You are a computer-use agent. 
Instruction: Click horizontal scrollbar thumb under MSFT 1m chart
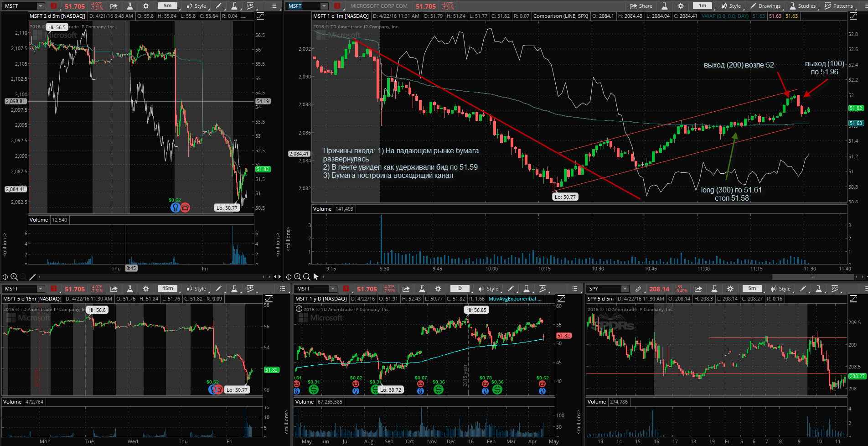click(x=812, y=277)
